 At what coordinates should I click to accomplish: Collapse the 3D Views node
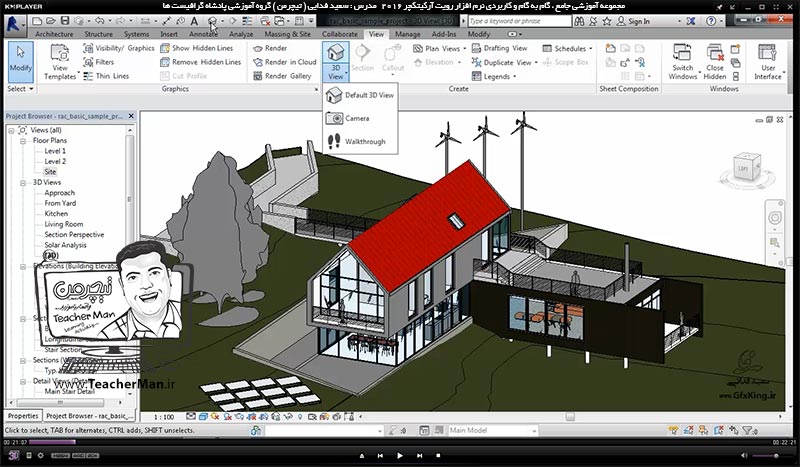pyautogui.click(x=23, y=183)
